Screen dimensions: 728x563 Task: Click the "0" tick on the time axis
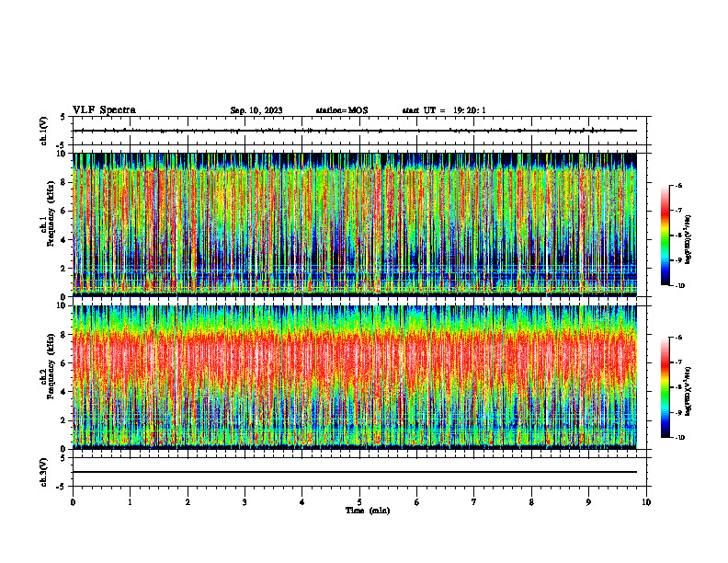tap(73, 502)
